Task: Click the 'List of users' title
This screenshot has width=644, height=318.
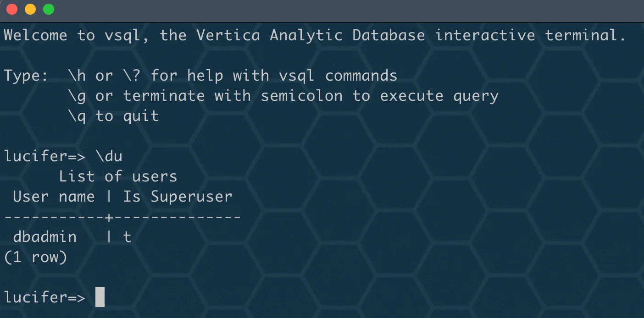Action: 118,176
